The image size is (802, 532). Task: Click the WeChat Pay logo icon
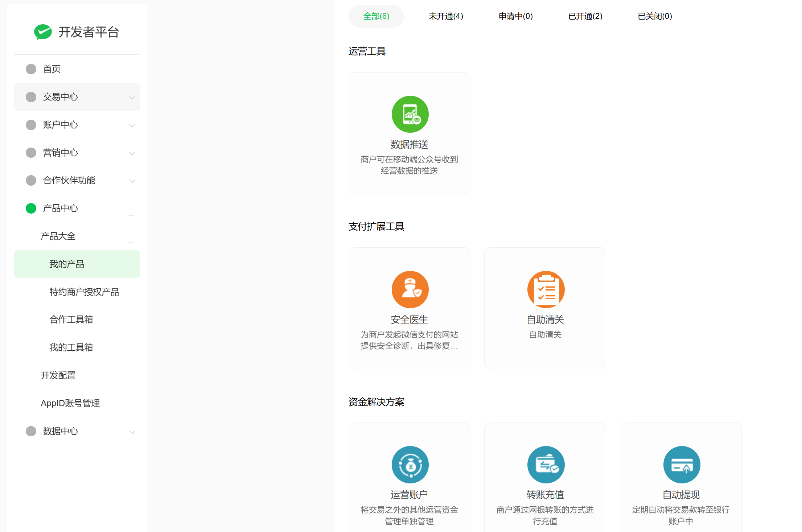pyautogui.click(x=43, y=32)
